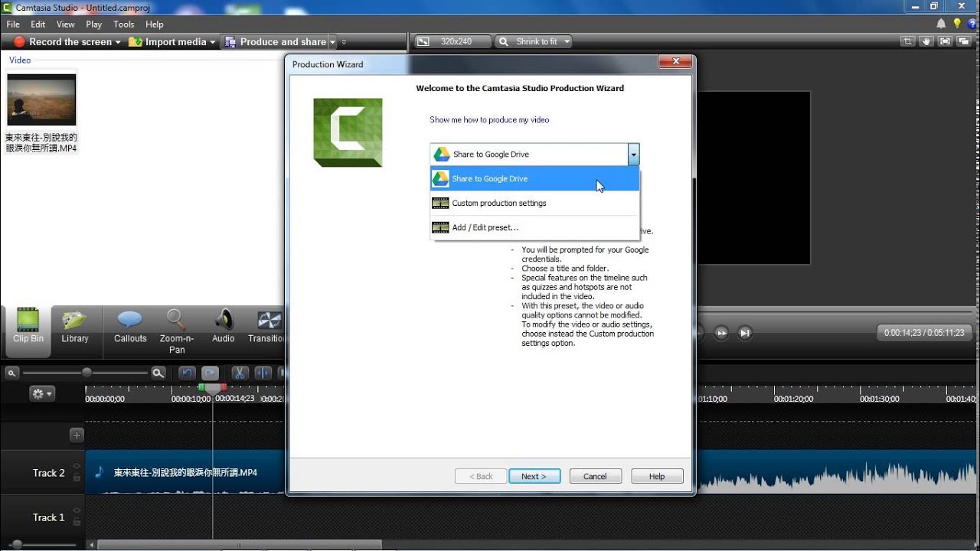Click the Camtasia logo in the wizard

348,132
